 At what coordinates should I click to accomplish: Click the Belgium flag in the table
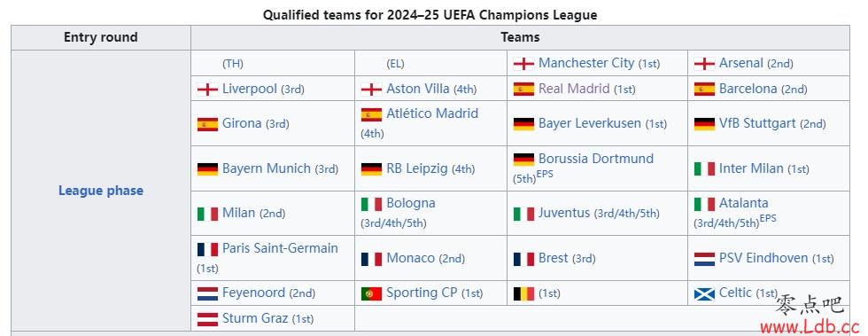click(523, 293)
